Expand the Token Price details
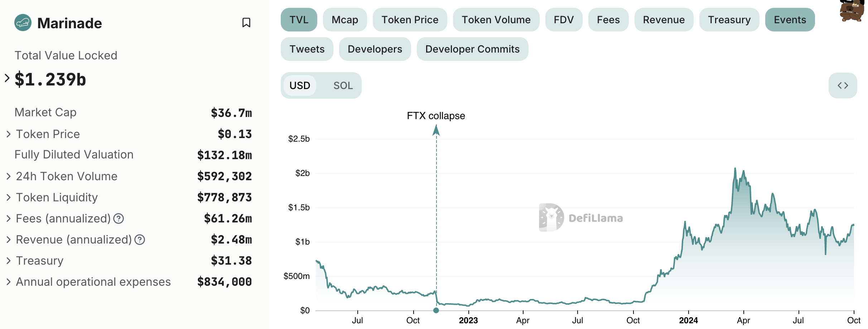 (x=9, y=134)
